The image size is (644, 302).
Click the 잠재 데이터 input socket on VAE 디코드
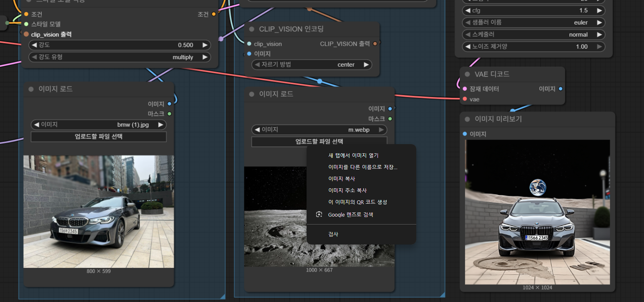click(x=465, y=89)
